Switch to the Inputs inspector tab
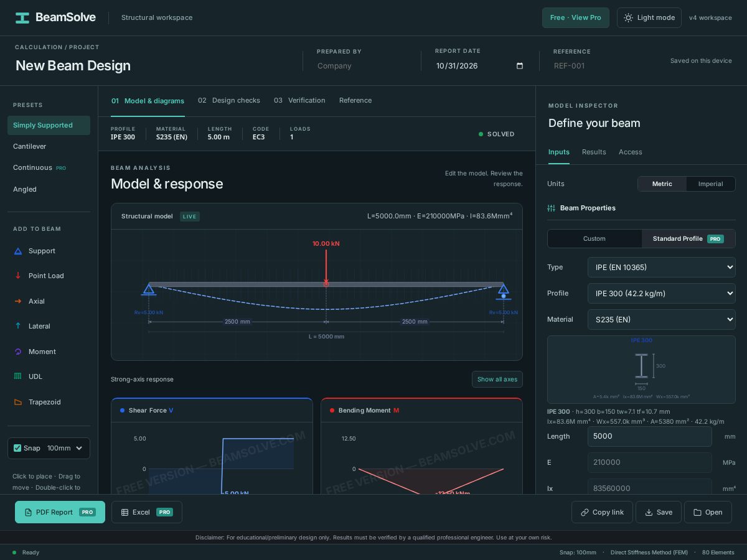 click(559, 152)
